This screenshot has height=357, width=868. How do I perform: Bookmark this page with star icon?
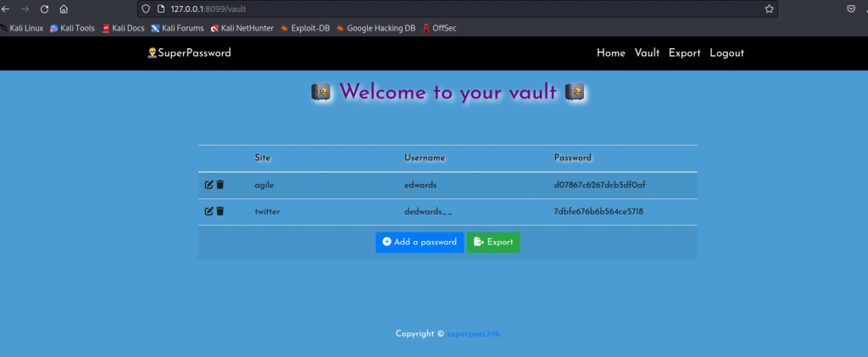click(769, 8)
